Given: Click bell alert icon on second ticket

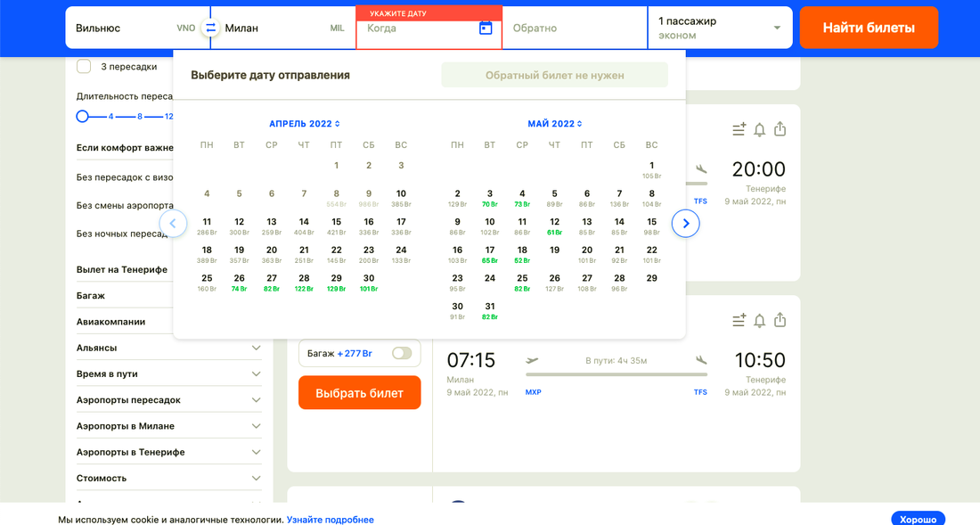Looking at the screenshot, I should pyautogui.click(x=759, y=320).
